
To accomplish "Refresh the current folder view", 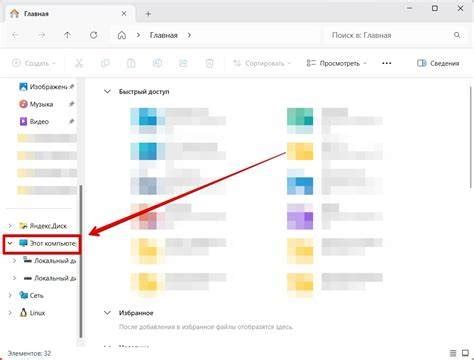I will click(94, 35).
